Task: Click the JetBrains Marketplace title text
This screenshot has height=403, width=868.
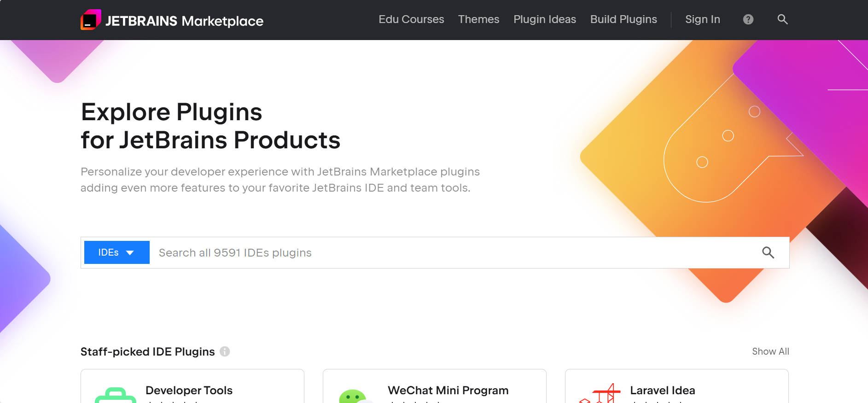Action: 184,21
